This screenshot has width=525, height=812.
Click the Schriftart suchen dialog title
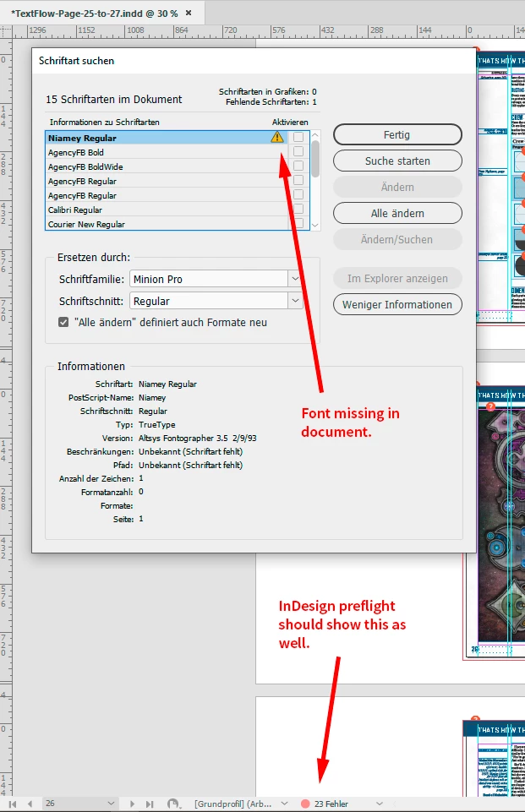tap(76, 61)
